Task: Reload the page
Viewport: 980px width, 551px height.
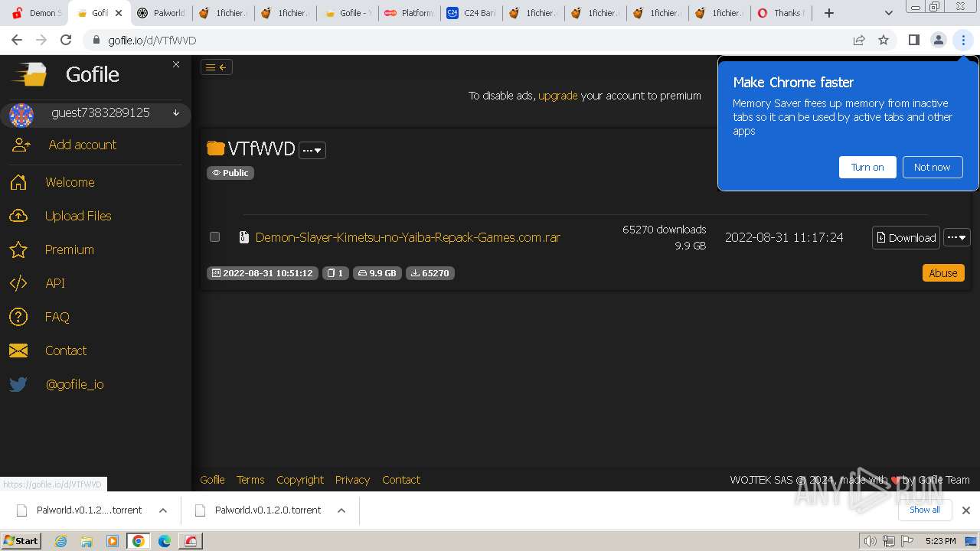Action: (66, 40)
